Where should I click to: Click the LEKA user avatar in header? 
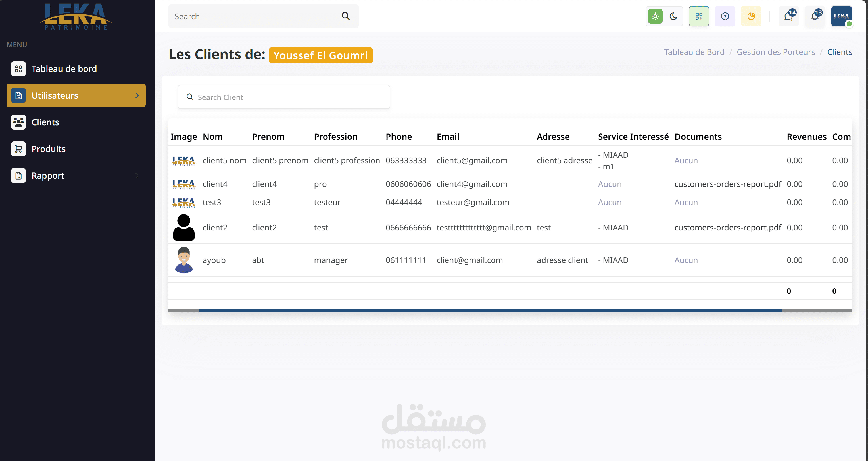(x=841, y=16)
